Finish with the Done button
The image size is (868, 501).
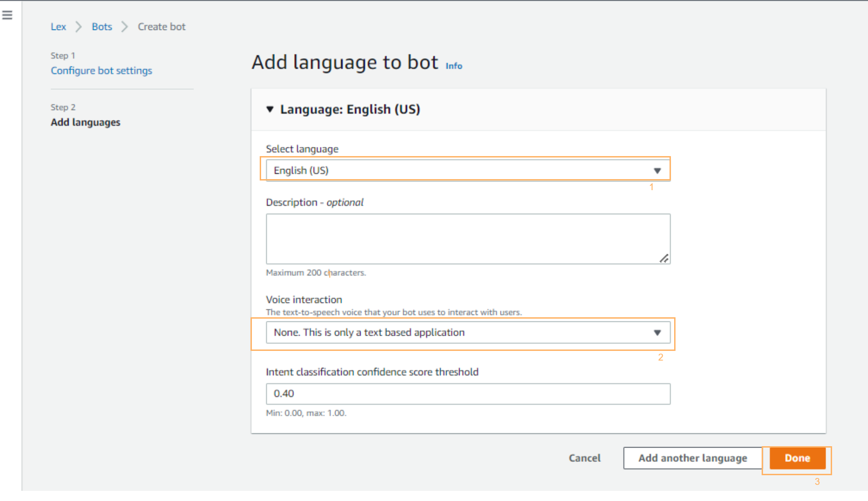797,458
